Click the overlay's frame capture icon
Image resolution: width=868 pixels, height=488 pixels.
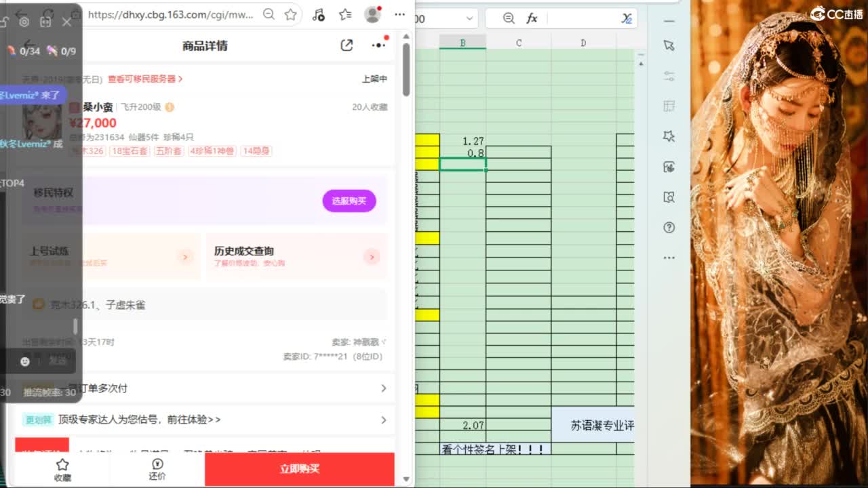tap(45, 22)
